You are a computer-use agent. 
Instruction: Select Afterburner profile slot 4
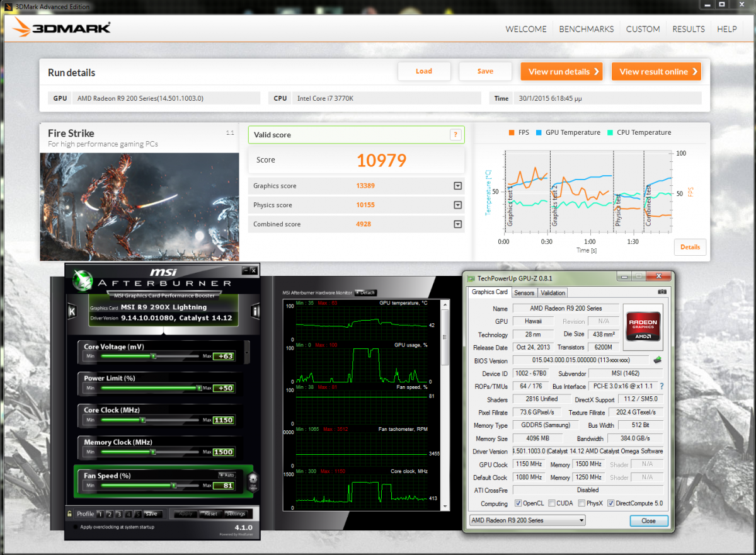coord(129,514)
